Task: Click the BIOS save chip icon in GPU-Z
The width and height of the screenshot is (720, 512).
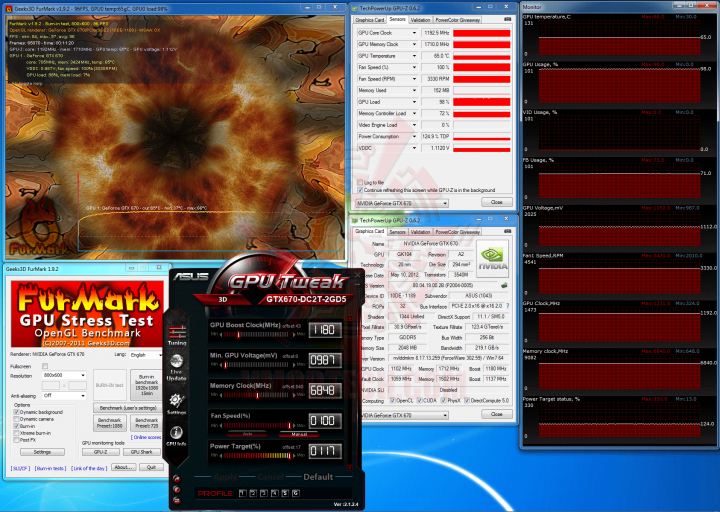Action: pos(504,285)
